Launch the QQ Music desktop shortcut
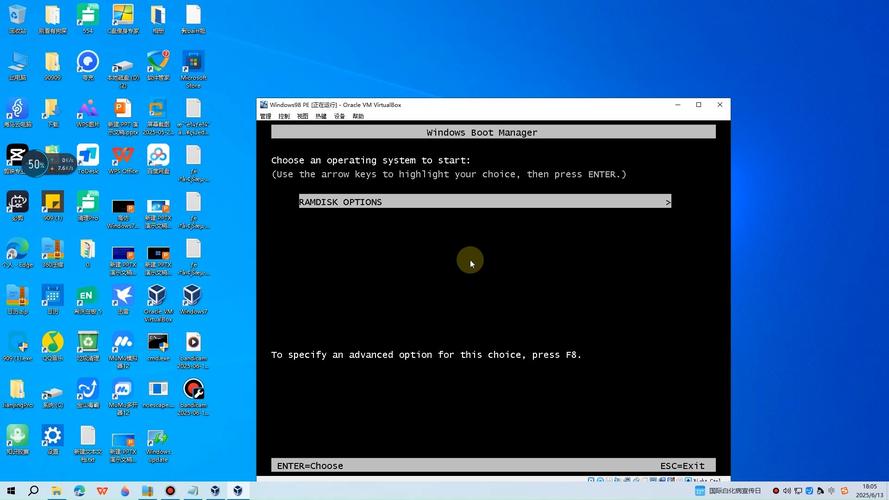 53,346
